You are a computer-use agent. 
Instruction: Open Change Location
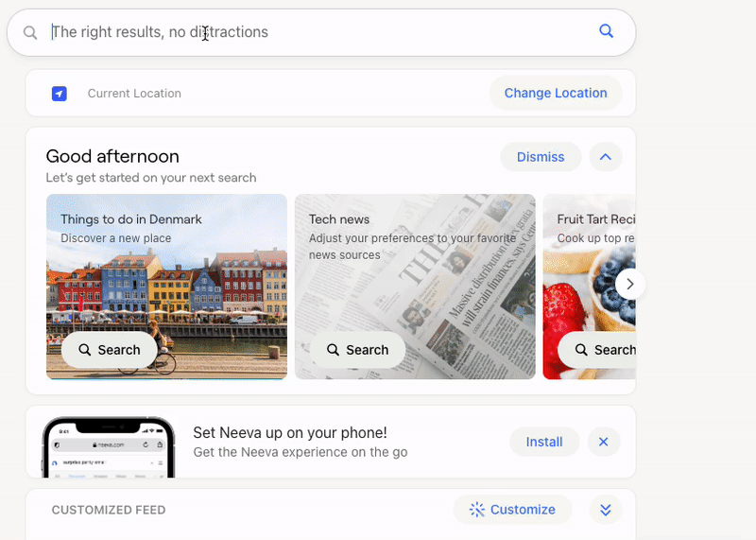tap(556, 93)
